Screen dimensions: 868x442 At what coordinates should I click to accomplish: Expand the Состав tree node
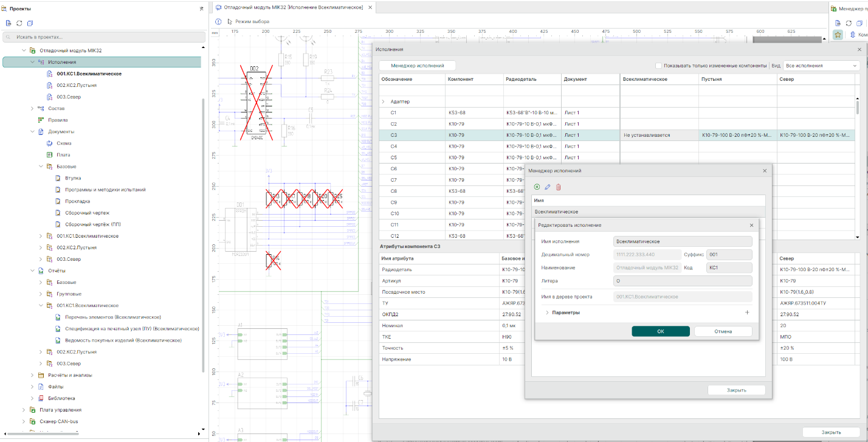click(32, 108)
